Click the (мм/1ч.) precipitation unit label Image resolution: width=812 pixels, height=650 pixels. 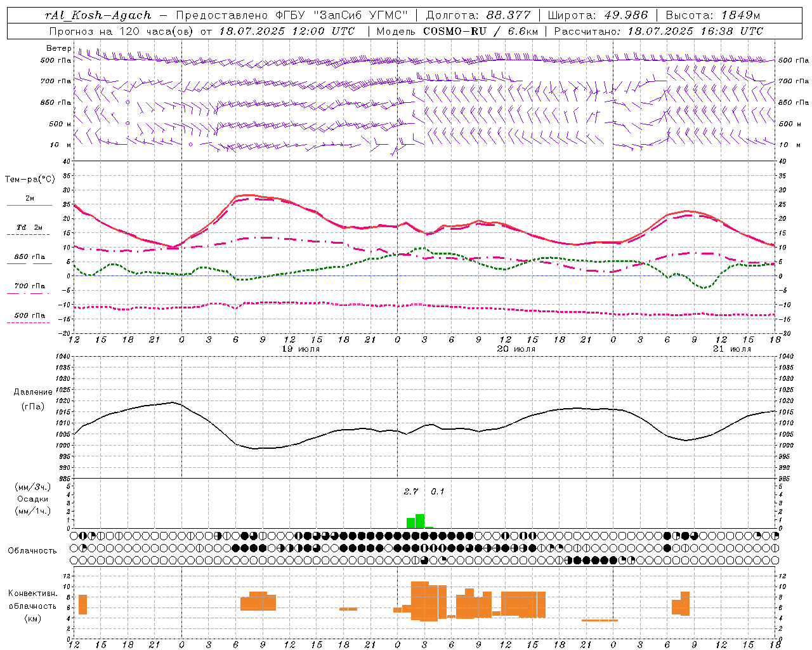33,511
